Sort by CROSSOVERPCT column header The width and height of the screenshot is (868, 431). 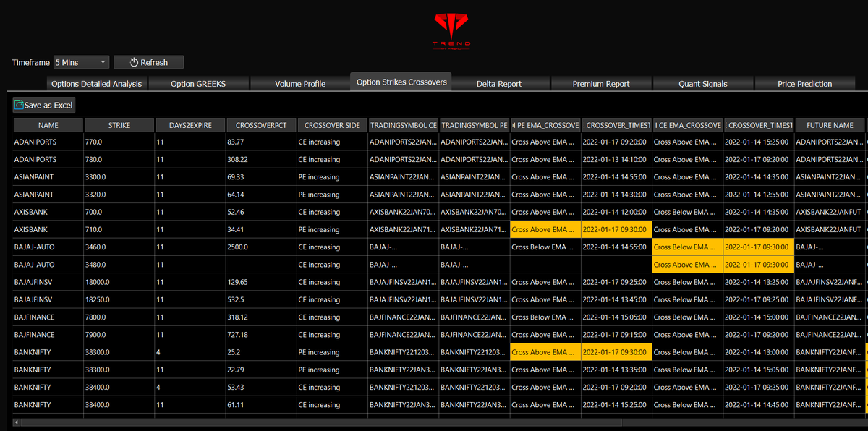click(x=261, y=125)
